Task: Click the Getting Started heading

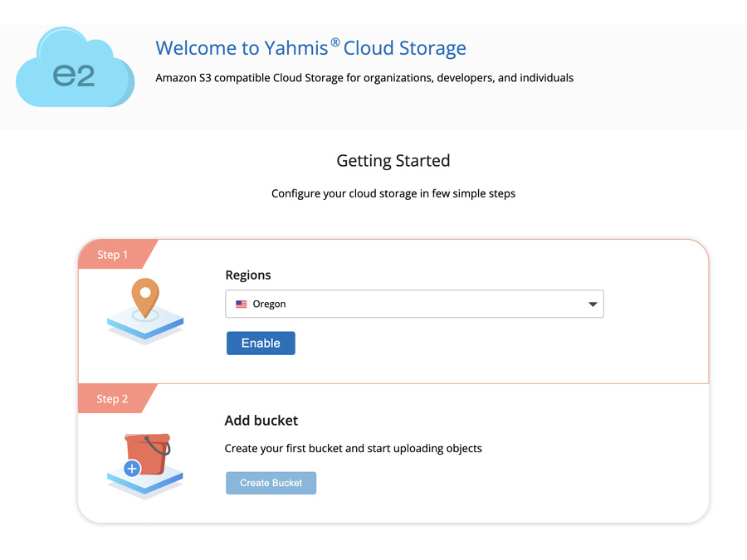Action: click(393, 161)
